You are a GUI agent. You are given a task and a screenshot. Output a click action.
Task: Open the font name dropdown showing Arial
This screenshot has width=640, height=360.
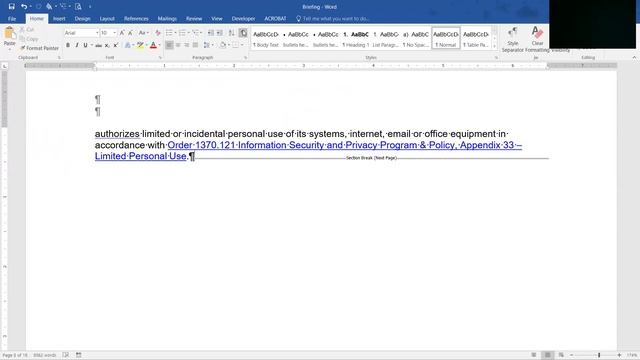(97, 33)
